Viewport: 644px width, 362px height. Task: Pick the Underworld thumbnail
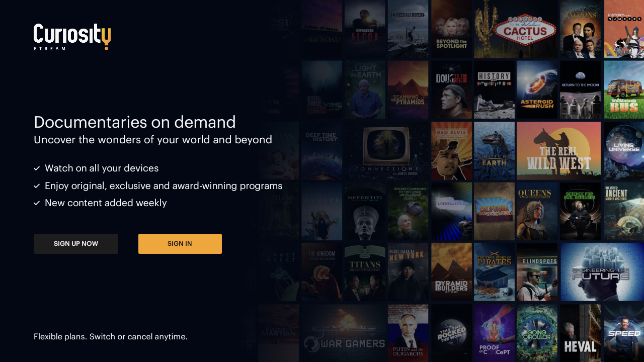(452, 212)
